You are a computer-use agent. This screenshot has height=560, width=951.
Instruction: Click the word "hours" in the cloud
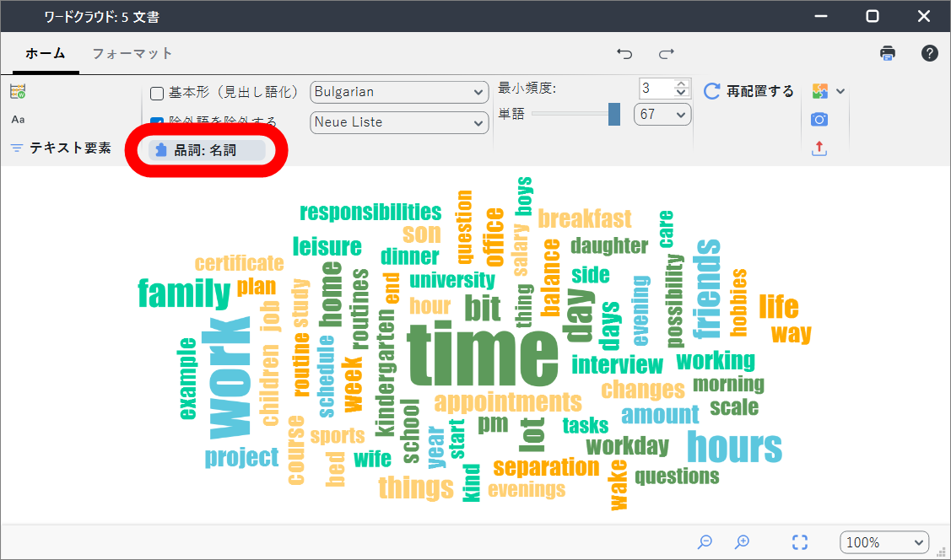coord(734,447)
